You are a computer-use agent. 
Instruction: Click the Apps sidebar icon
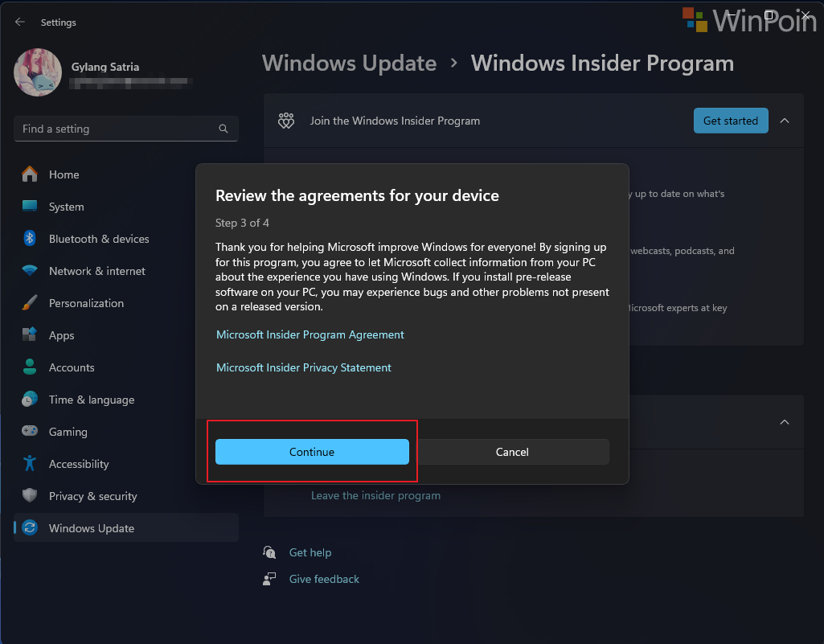point(30,335)
